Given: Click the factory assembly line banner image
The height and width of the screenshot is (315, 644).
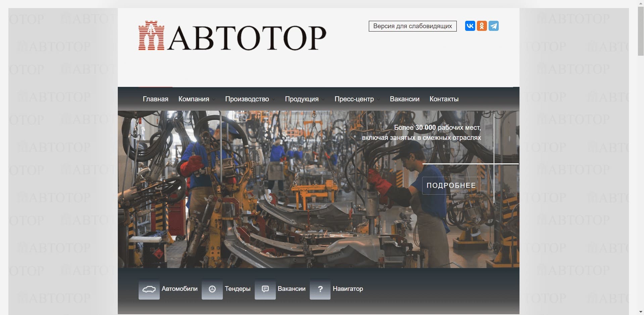Looking at the screenshot, I should (318, 189).
